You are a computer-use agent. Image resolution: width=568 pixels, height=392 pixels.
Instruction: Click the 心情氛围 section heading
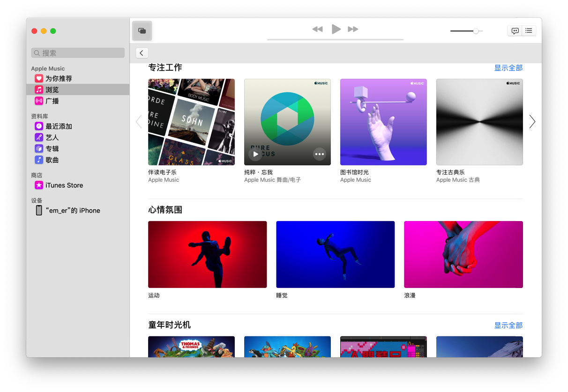[x=165, y=210]
